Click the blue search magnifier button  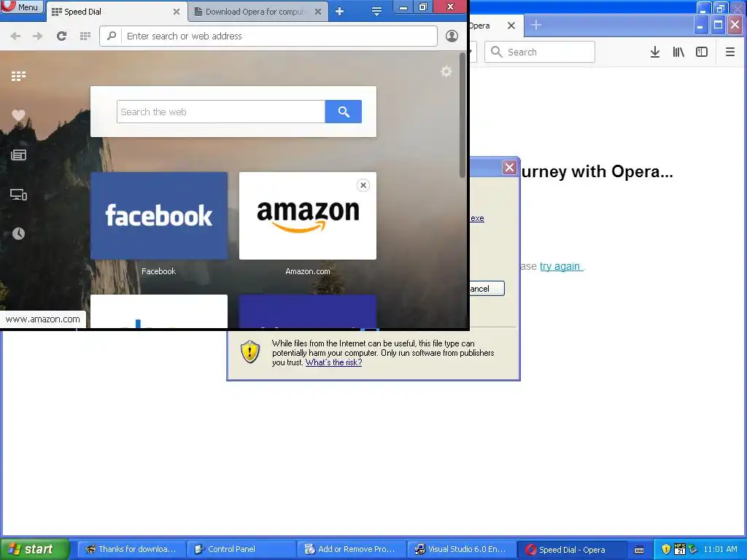pyautogui.click(x=344, y=112)
